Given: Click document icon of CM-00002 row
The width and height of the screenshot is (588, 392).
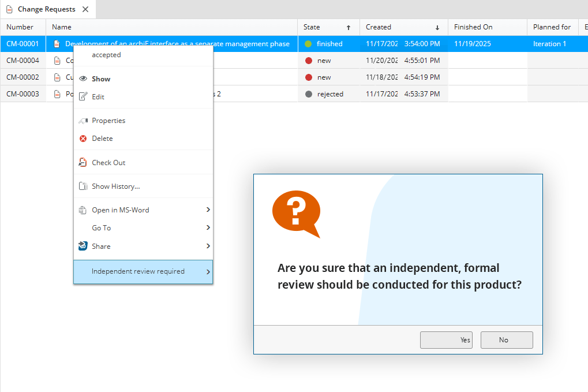Looking at the screenshot, I should point(57,77).
